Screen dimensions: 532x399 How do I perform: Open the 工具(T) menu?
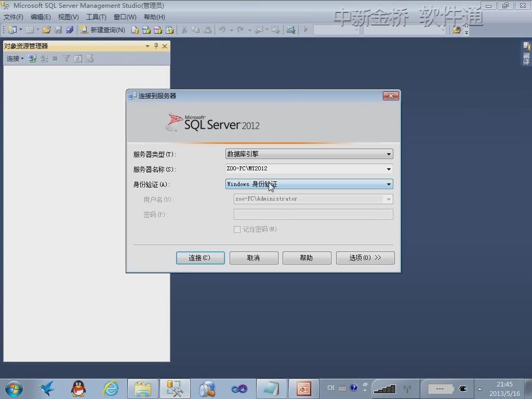tap(96, 17)
